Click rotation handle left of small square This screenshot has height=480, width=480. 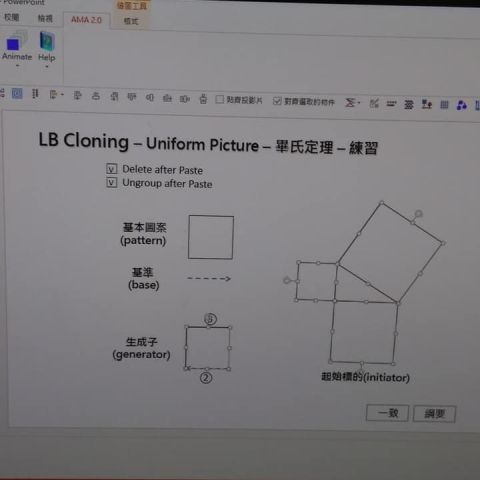[286, 281]
